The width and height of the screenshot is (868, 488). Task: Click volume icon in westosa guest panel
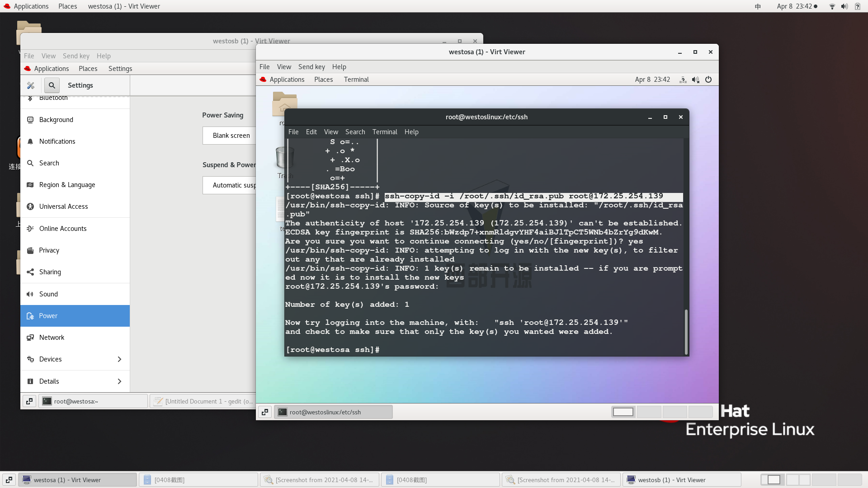coord(696,80)
